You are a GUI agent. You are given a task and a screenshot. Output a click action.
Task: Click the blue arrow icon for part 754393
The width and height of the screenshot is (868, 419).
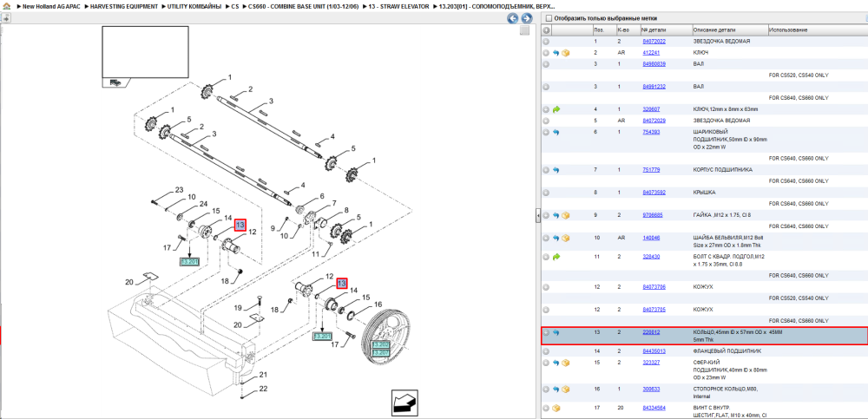click(556, 132)
